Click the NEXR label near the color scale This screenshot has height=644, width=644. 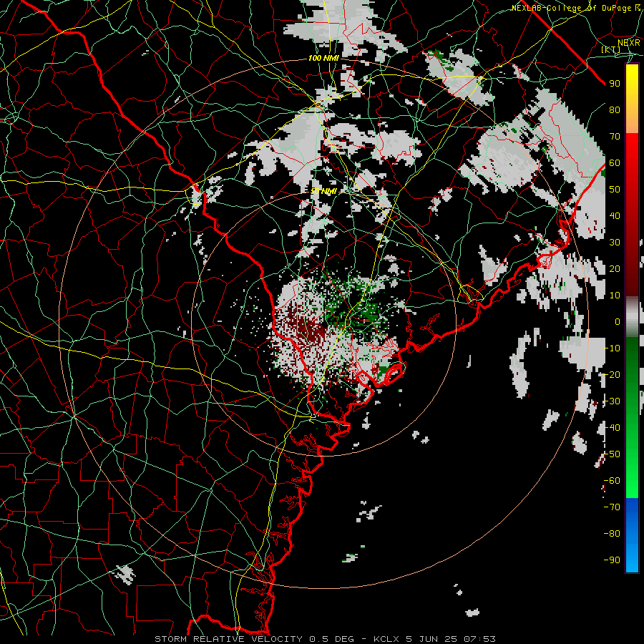(x=629, y=42)
